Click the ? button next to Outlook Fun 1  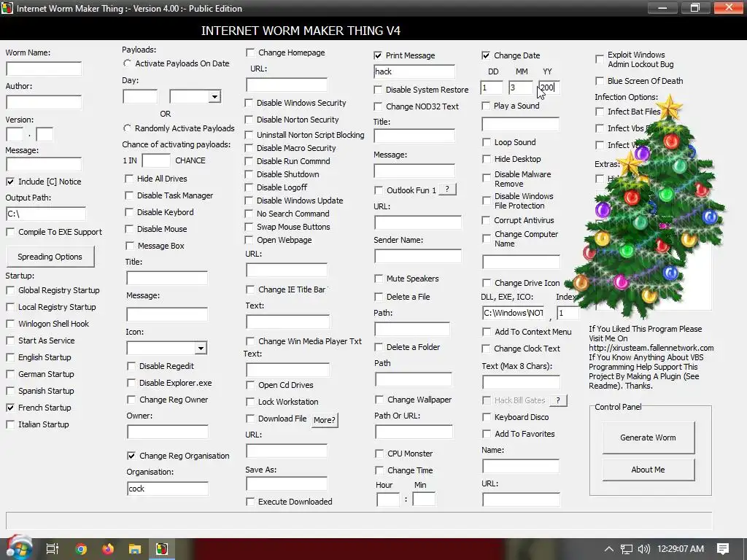click(x=447, y=190)
